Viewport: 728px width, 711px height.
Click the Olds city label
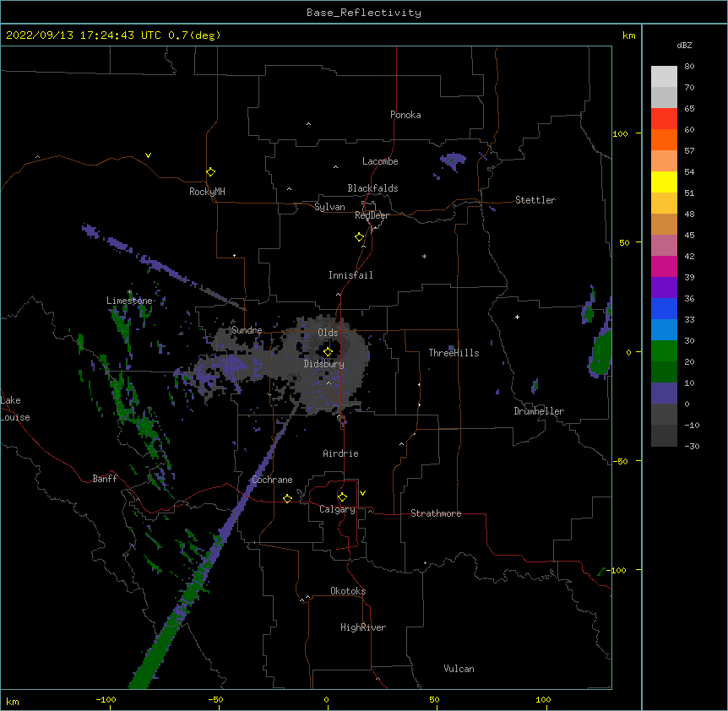click(x=328, y=333)
